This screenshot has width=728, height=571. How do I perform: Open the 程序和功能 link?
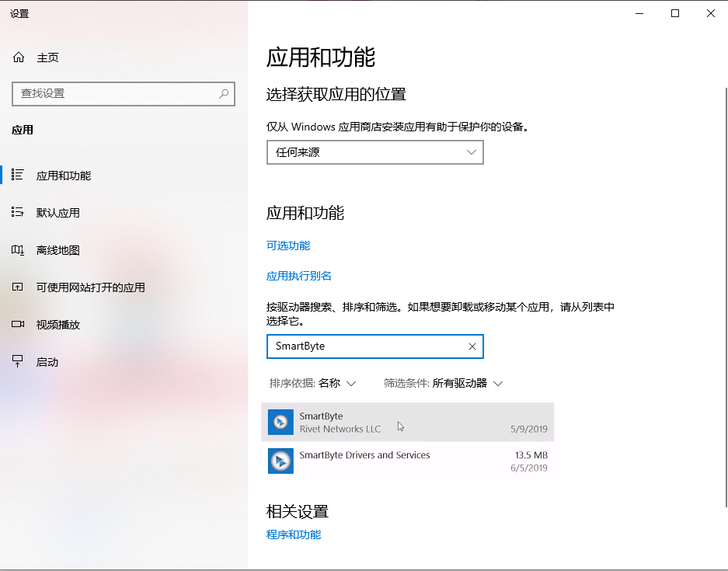point(294,534)
